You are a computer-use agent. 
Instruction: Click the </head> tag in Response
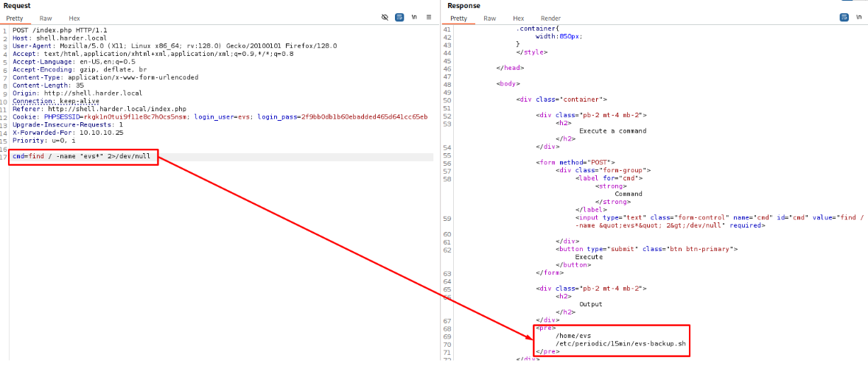(x=511, y=68)
